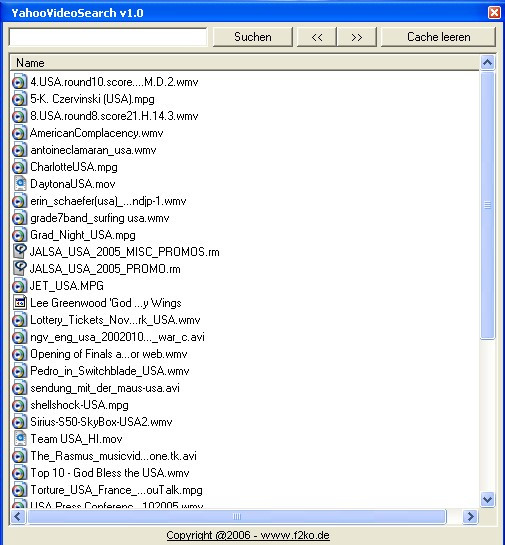Select file name JALSA_USA_2005_MISC_PROMOS.rm
The image size is (505, 545).
(125, 252)
